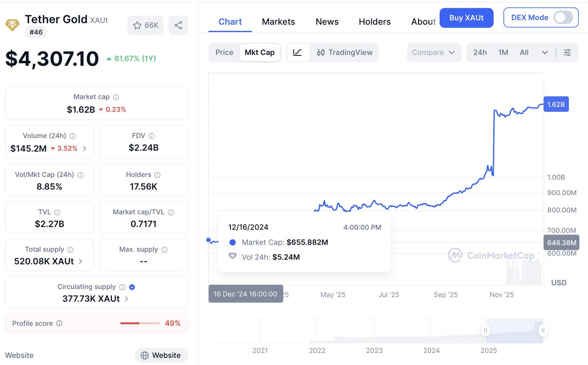Open the Compare dropdown
The width and height of the screenshot is (588, 365).
click(x=434, y=52)
